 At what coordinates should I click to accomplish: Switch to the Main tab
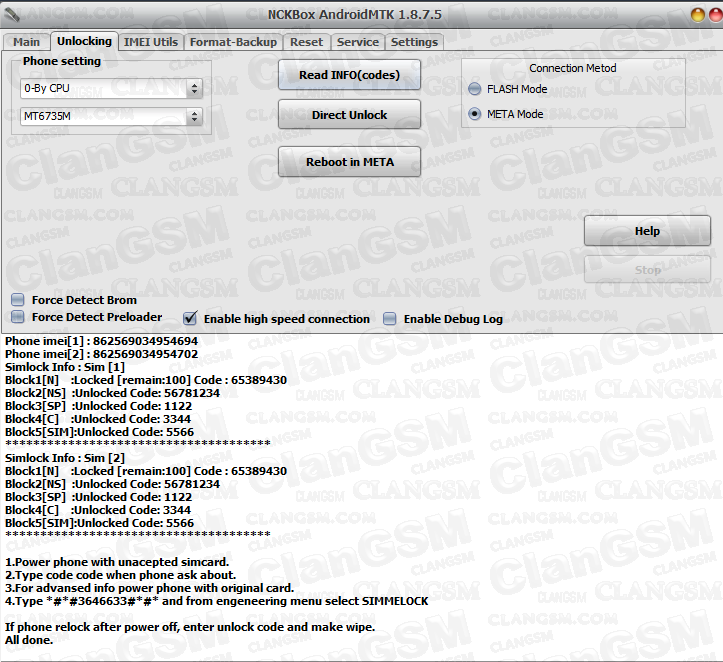click(26, 42)
